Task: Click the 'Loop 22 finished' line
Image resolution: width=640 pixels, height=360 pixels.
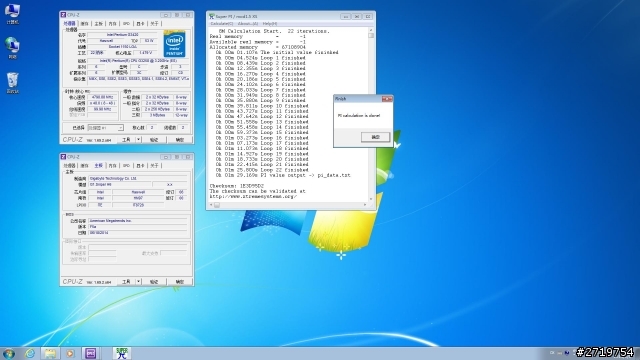Action: pyautogui.click(x=262, y=170)
